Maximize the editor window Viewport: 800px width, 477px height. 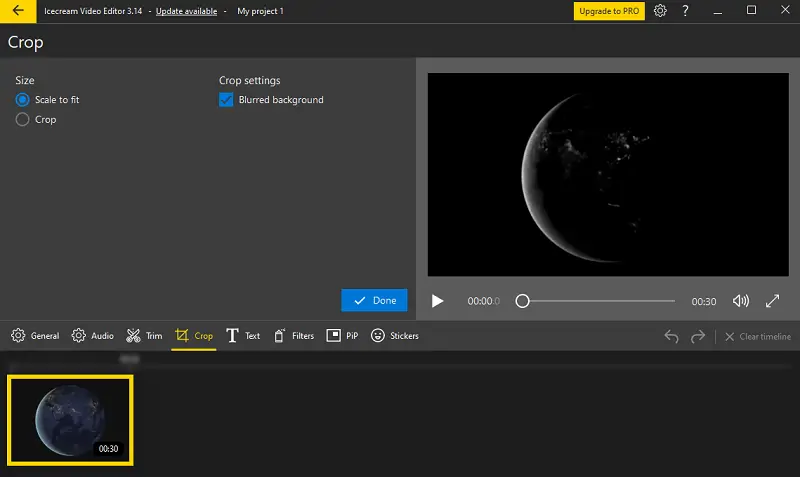[751, 10]
